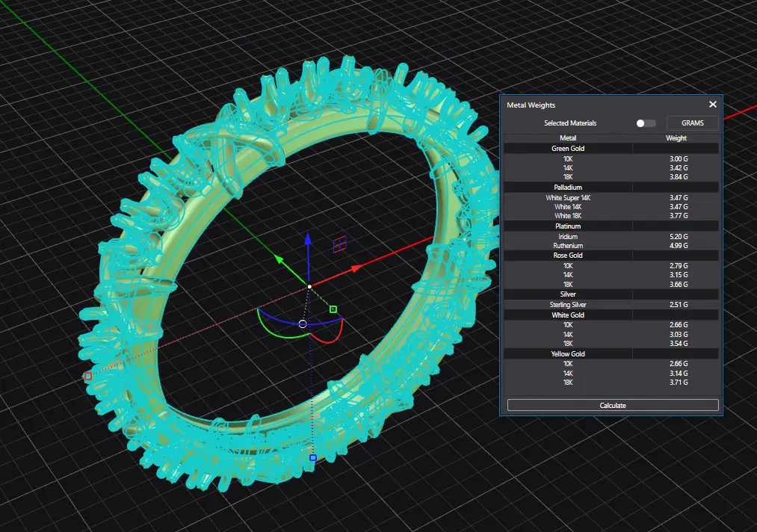Select the White Gold header row
This screenshot has width=757, height=532.
tap(611, 315)
